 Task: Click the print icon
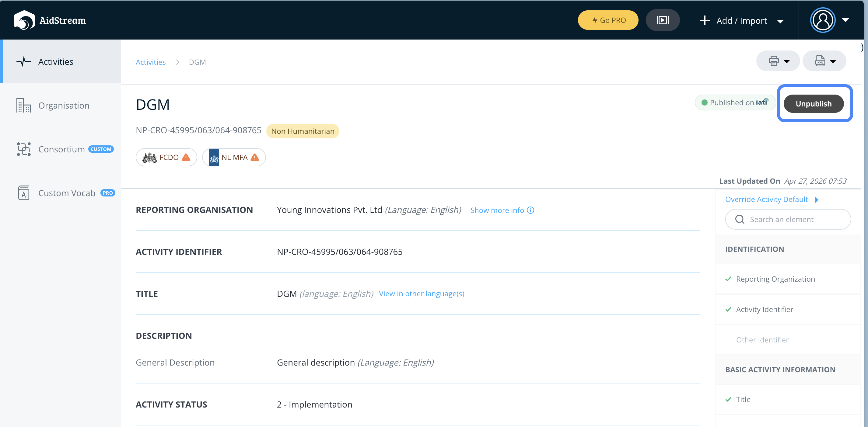pos(774,61)
